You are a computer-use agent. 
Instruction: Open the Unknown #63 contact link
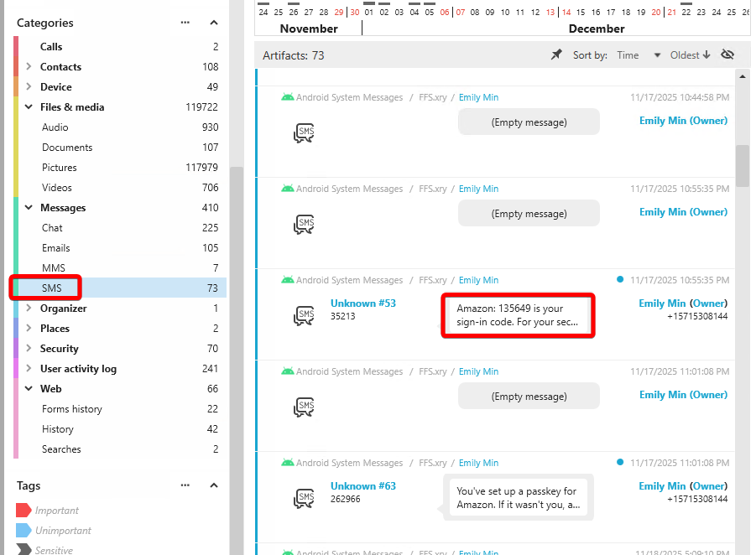tap(363, 486)
